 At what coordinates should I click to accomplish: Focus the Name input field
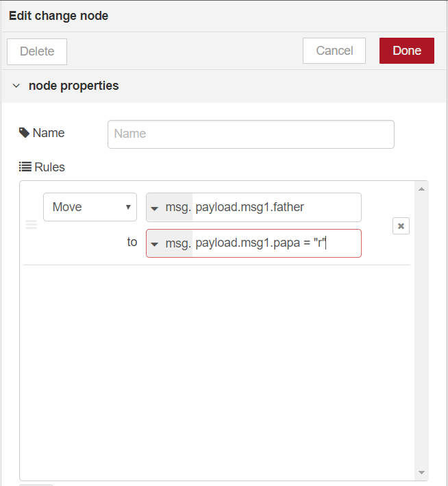251,134
